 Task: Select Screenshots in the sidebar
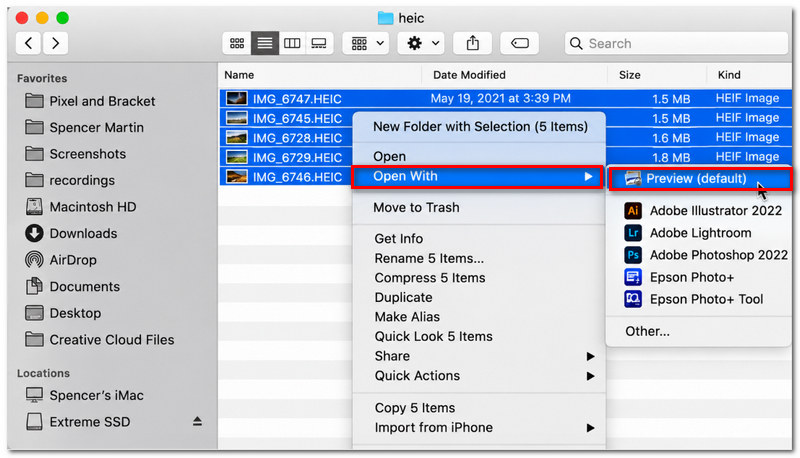click(x=75, y=154)
